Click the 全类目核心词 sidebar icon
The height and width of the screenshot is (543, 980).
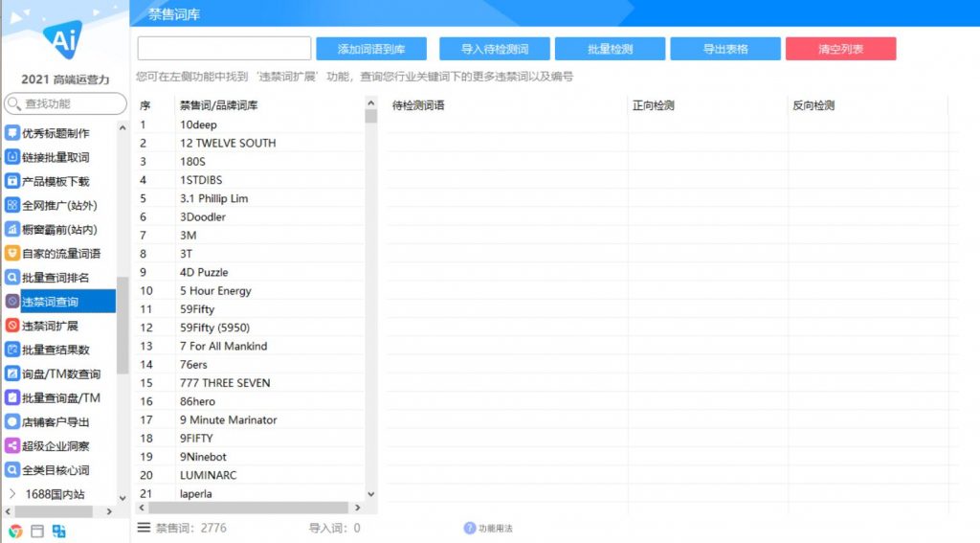(x=11, y=470)
